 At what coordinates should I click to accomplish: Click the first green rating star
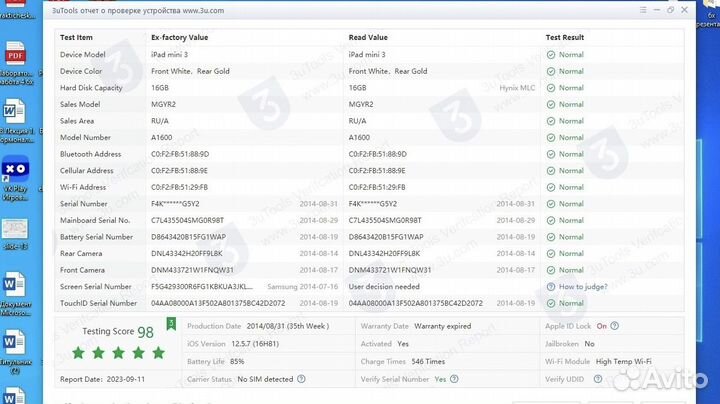coord(79,352)
